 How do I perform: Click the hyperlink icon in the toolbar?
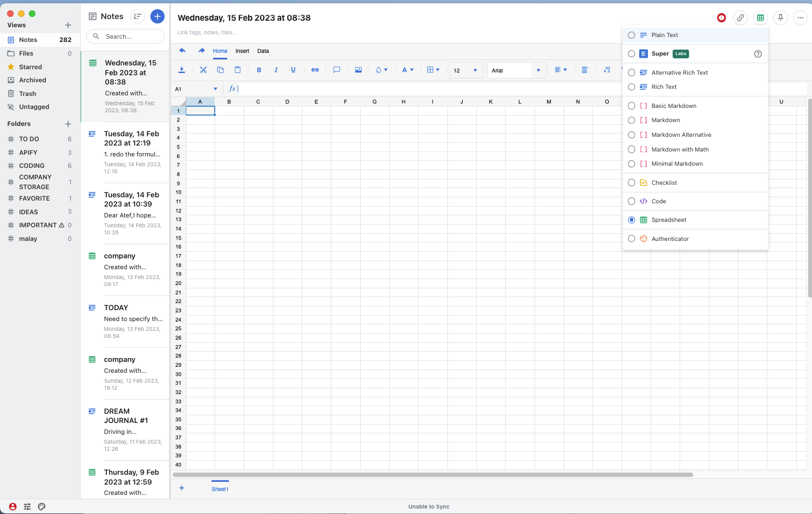pyautogui.click(x=315, y=70)
